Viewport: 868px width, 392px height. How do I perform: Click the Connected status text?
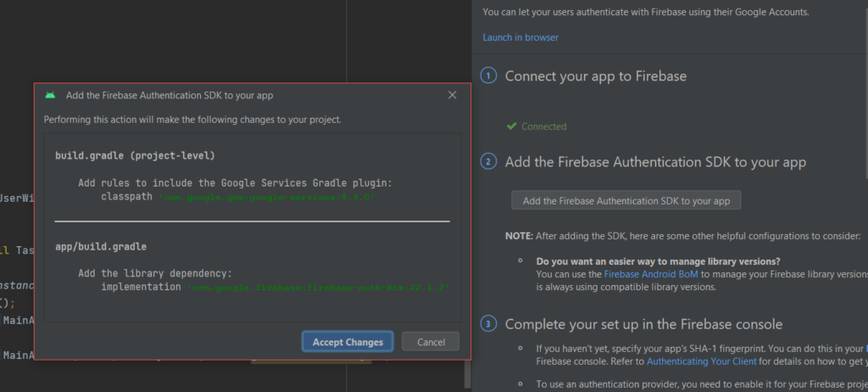543,126
